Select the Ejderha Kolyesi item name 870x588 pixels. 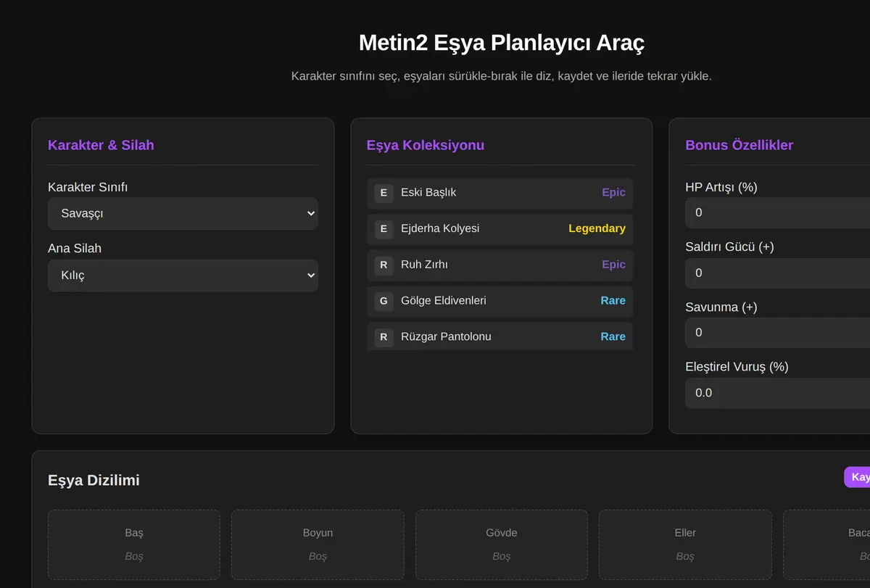(440, 228)
